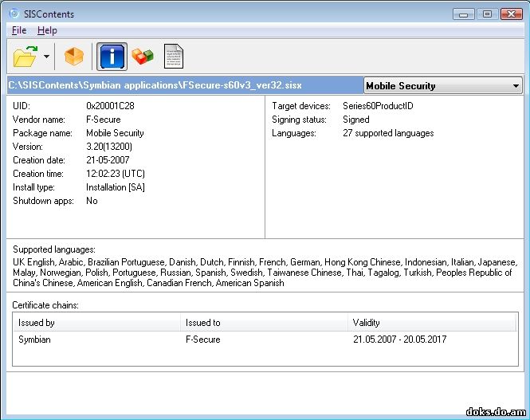Click the 27 supported languages text
Image resolution: width=530 pixels, height=420 pixels.
tap(388, 133)
